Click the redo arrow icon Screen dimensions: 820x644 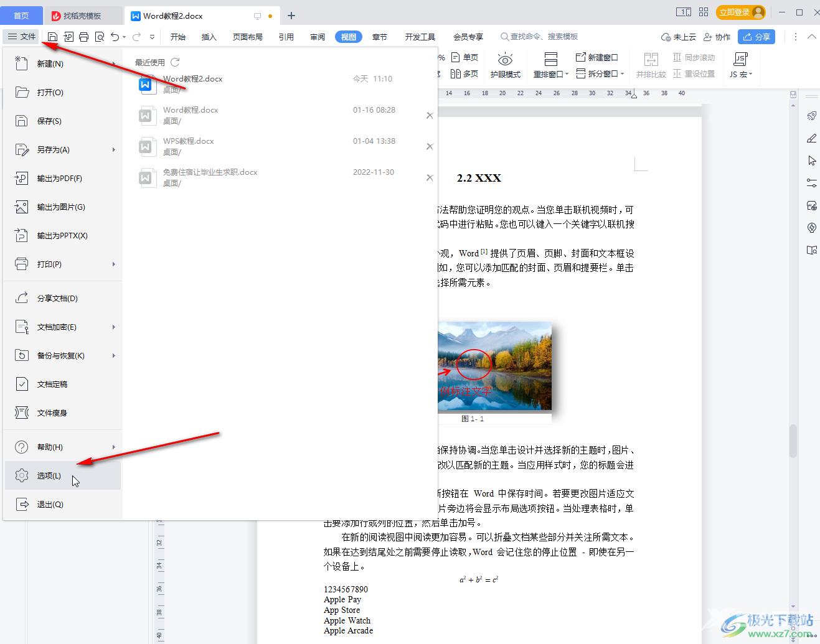point(136,37)
